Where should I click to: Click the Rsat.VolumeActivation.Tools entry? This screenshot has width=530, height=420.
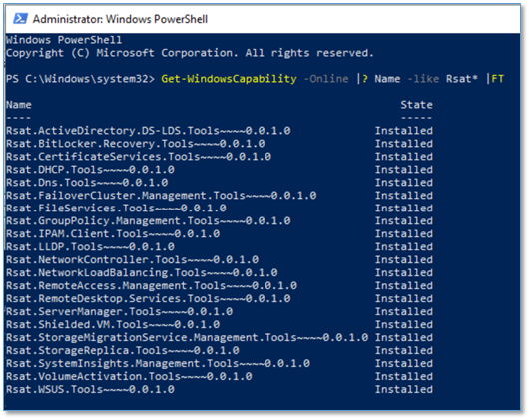[x=129, y=376]
